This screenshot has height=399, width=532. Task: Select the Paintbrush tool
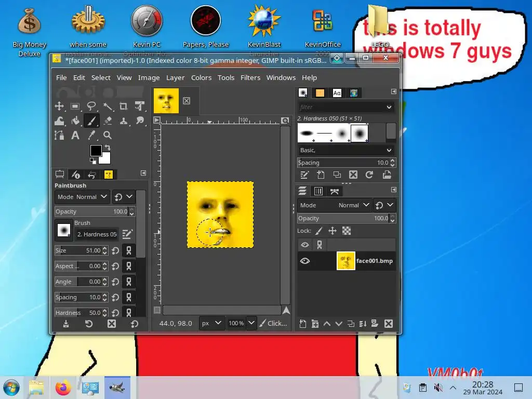[x=91, y=121]
